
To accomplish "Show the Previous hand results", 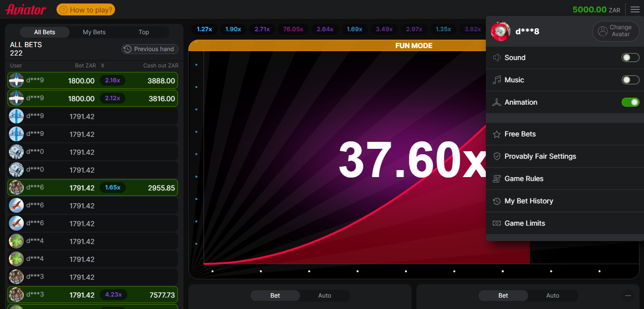I will pos(150,49).
